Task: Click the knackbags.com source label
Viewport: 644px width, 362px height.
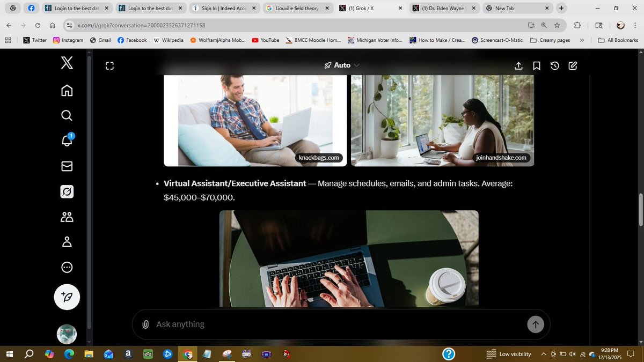Action: click(x=319, y=158)
